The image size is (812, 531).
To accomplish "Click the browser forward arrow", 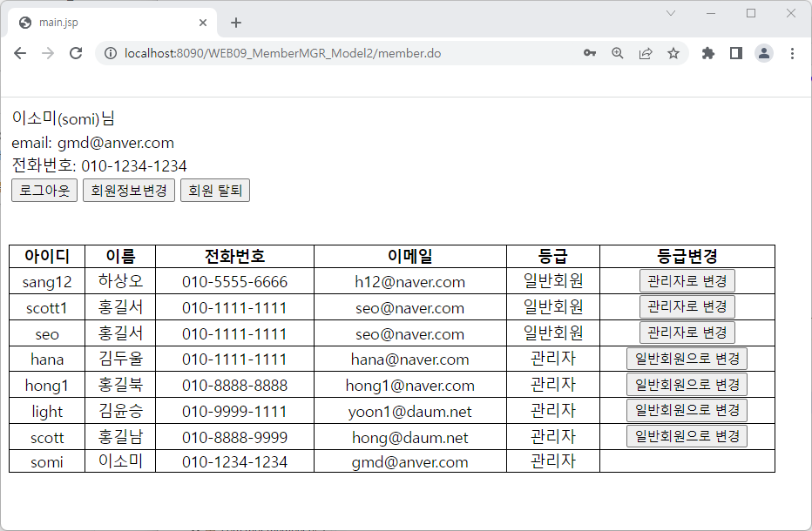I will pyautogui.click(x=48, y=53).
